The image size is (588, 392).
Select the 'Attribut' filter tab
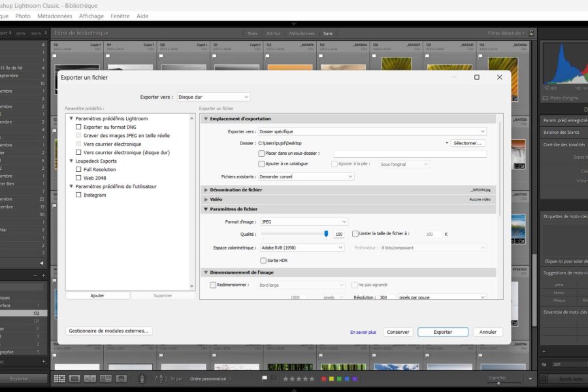pyautogui.click(x=273, y=33)
